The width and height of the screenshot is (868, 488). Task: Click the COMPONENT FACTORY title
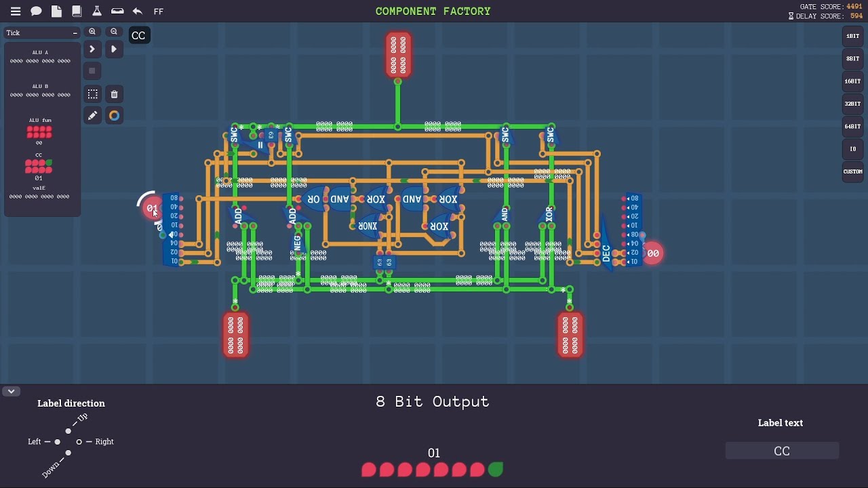click(433, 12)
